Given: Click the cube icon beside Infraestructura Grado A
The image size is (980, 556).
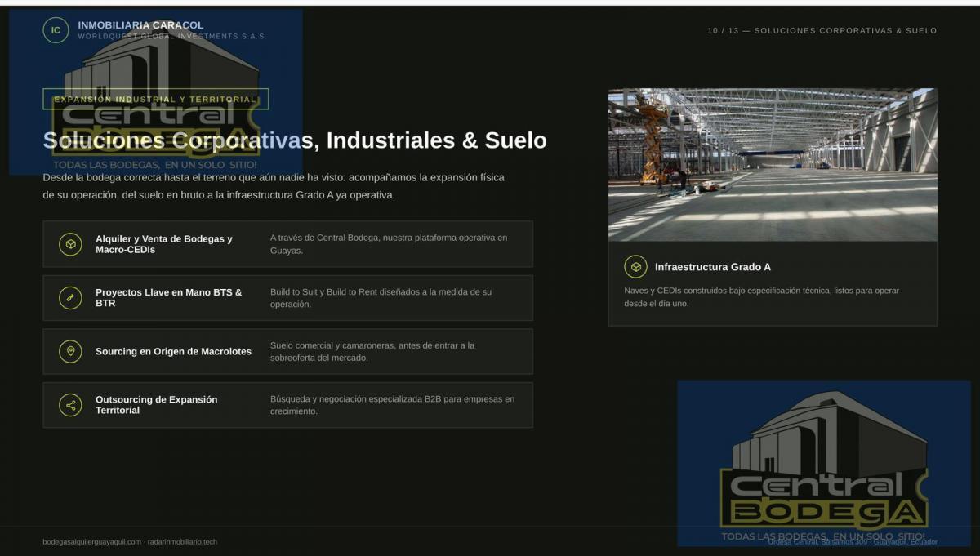Looking at the screenshot, I should coord(635,267).
